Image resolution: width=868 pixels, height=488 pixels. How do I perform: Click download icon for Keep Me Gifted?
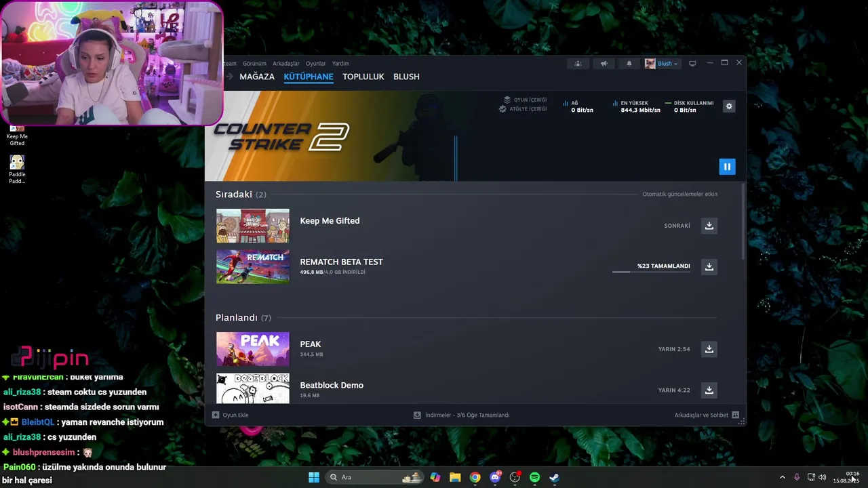click(x=709, y=226)
